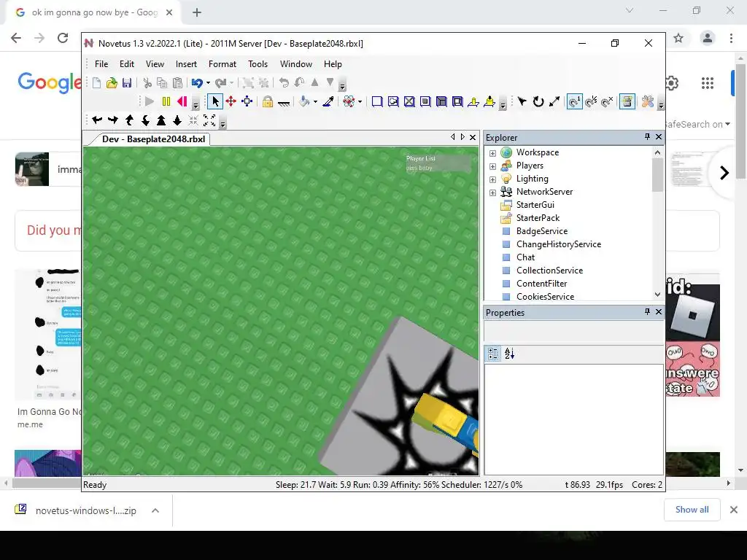The width and height of the screenshot is (747, 560).
Task: Open the Insert menu
Action: click(x=186, y=64)
